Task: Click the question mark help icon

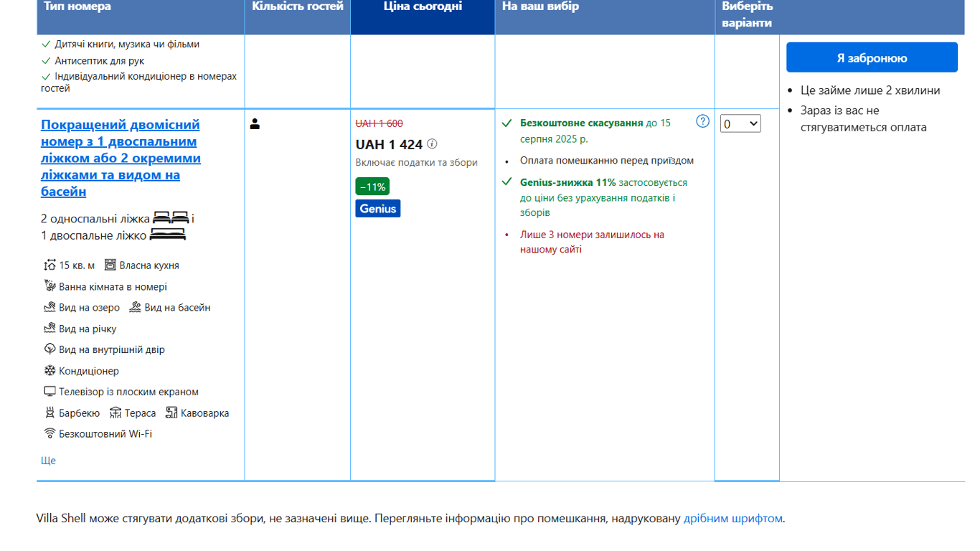Action: pos(702,121)
